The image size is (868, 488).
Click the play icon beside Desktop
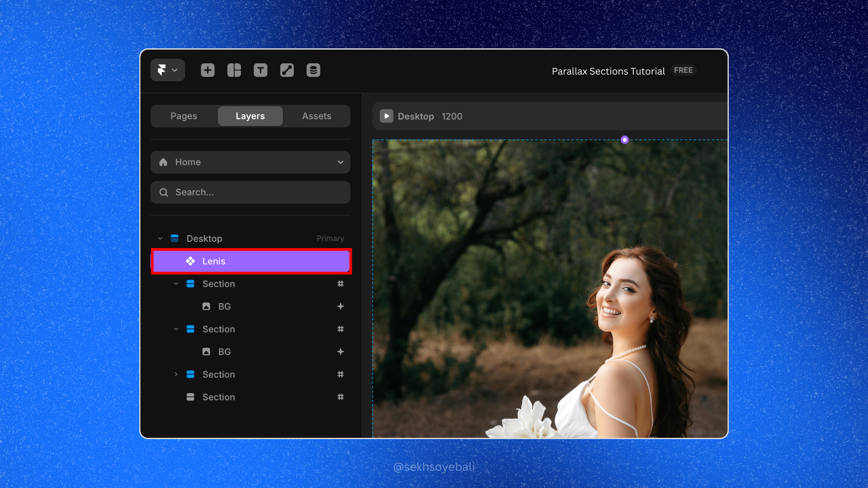click(x=386, y=116)
